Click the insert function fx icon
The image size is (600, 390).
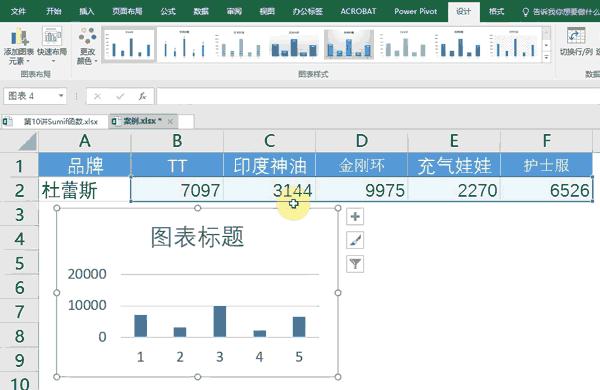click(142, 96)
